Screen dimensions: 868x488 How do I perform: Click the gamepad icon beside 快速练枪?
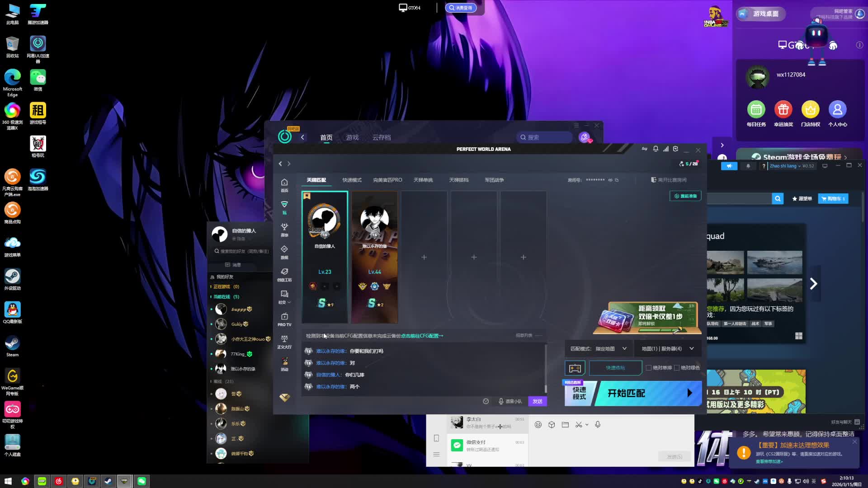575,368
